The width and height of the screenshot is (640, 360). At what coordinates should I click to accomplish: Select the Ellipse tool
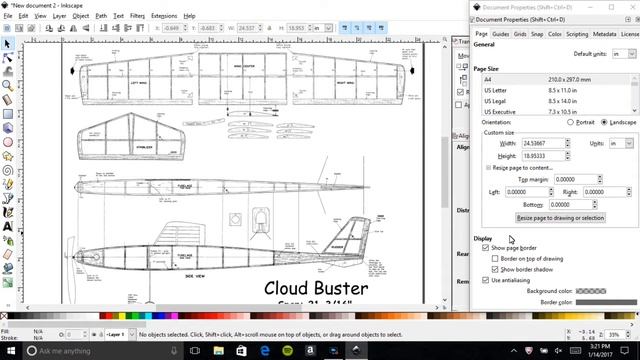7,142
